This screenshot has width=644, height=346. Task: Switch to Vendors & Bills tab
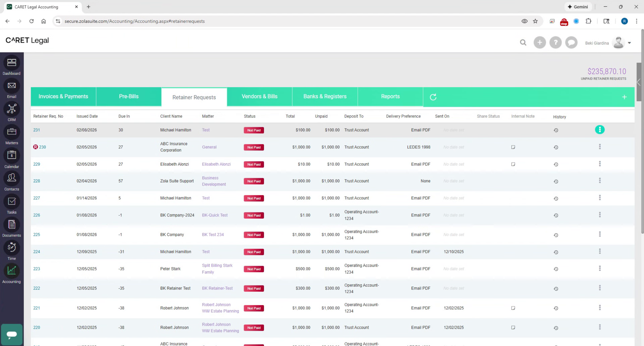point(259,97)
